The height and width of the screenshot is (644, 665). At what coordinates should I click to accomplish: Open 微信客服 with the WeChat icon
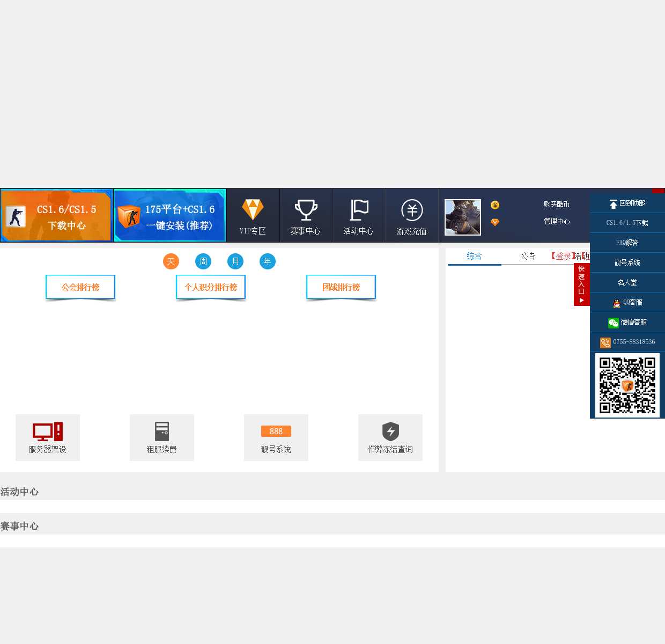click(627, 323)
